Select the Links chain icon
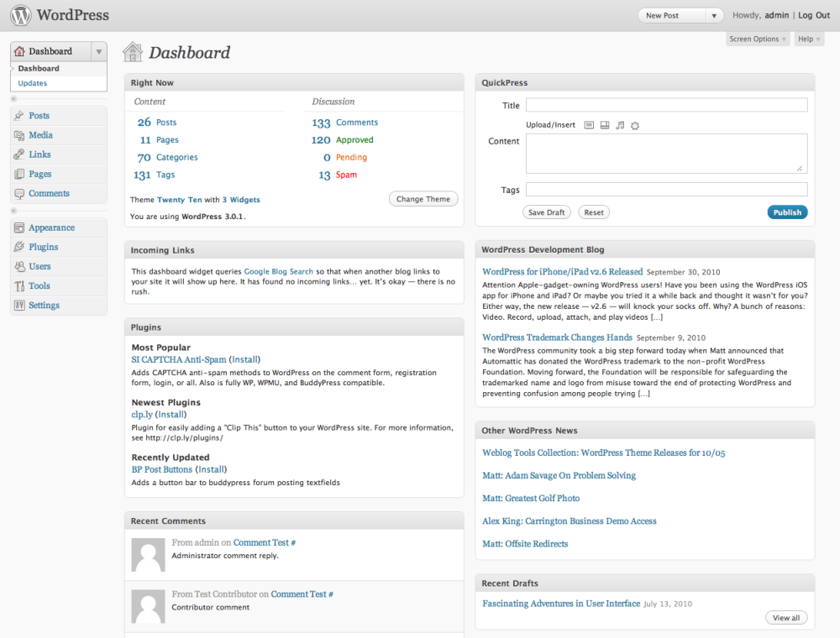840x638 pixels. [x=18, y=154]
